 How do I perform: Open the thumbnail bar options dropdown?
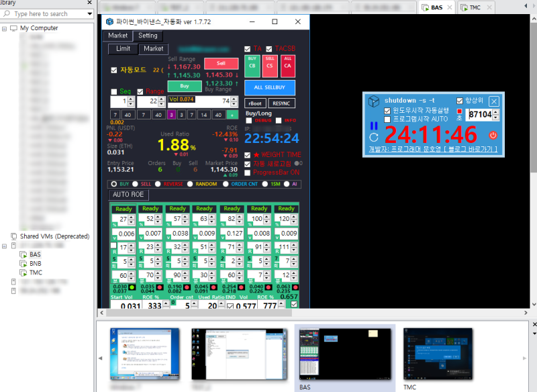[x=534, y=334]
